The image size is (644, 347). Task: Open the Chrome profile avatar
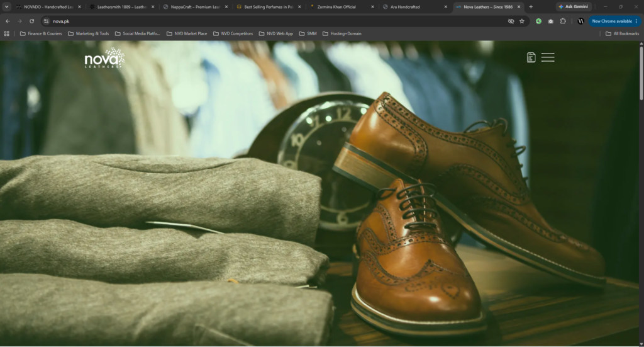[x=580, y=21]
